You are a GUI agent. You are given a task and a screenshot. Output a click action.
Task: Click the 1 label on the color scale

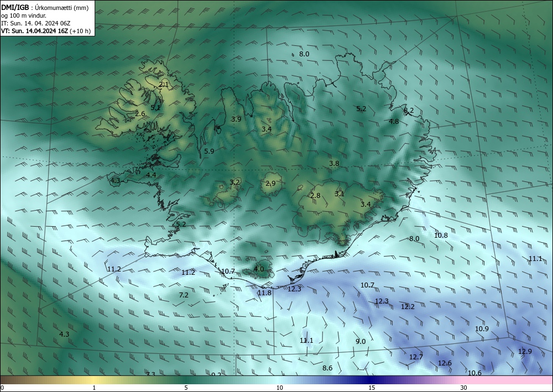click(94, 388)
